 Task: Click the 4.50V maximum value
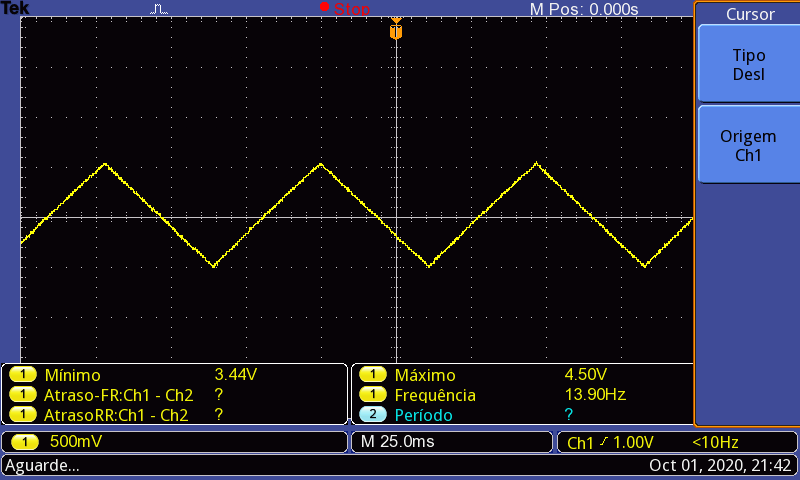click(585, 374)
